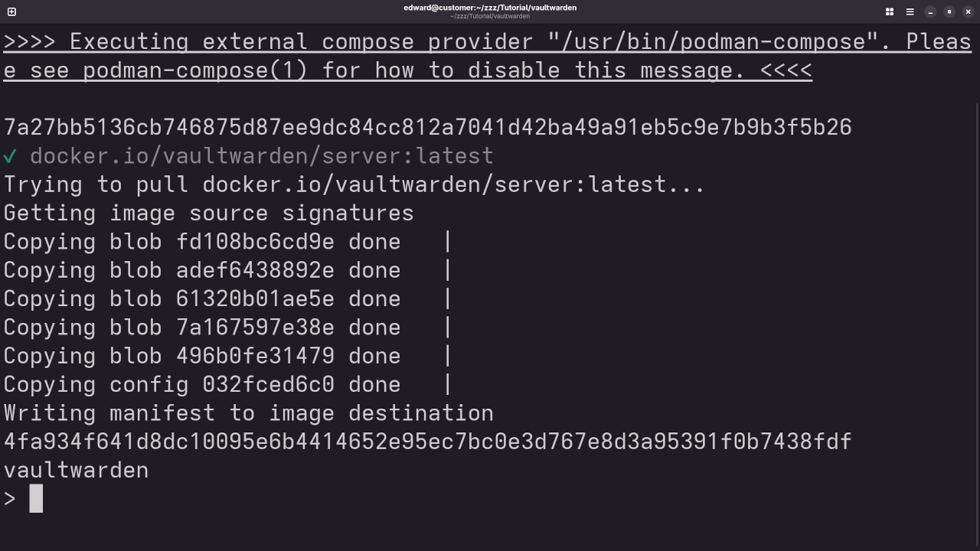Screen dimensions: 980x551
Task: Click the window title edward@customer
Action: [x=490, y=8]
